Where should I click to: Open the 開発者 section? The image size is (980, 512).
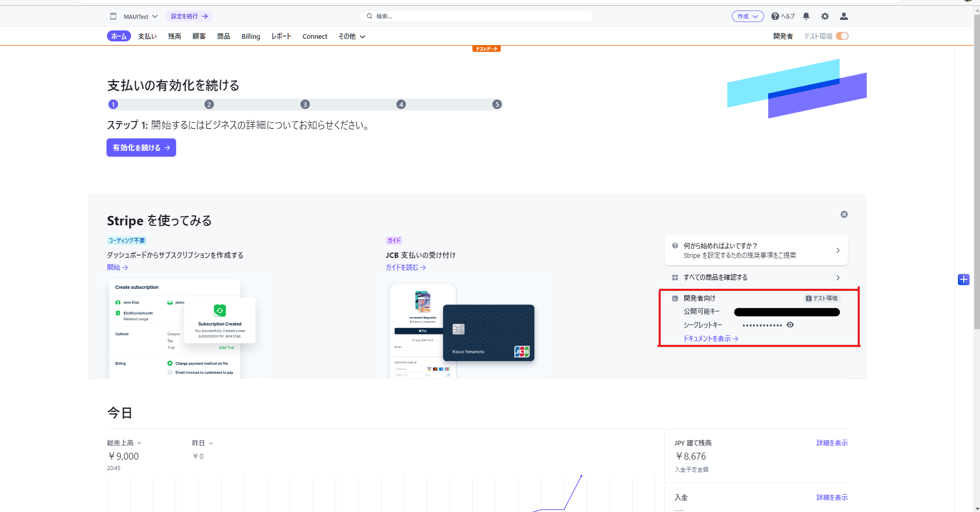(x=783, y=36)
